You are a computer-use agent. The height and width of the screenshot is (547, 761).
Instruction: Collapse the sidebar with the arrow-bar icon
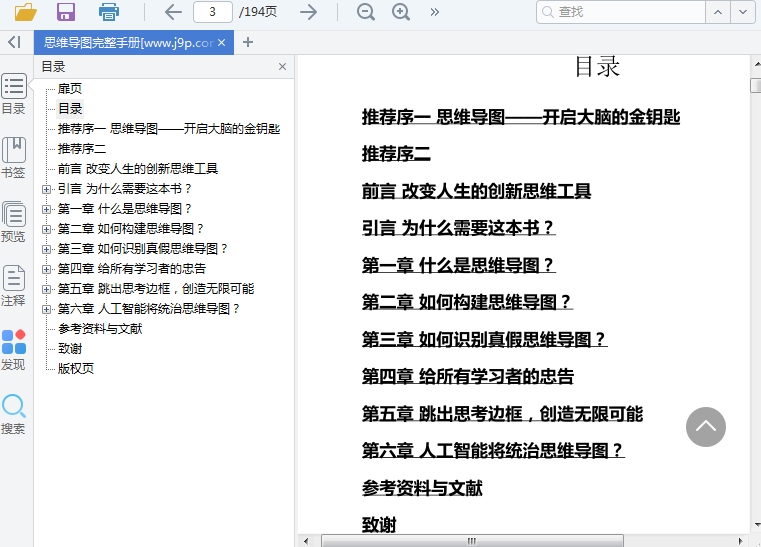(x=14, y=42)
